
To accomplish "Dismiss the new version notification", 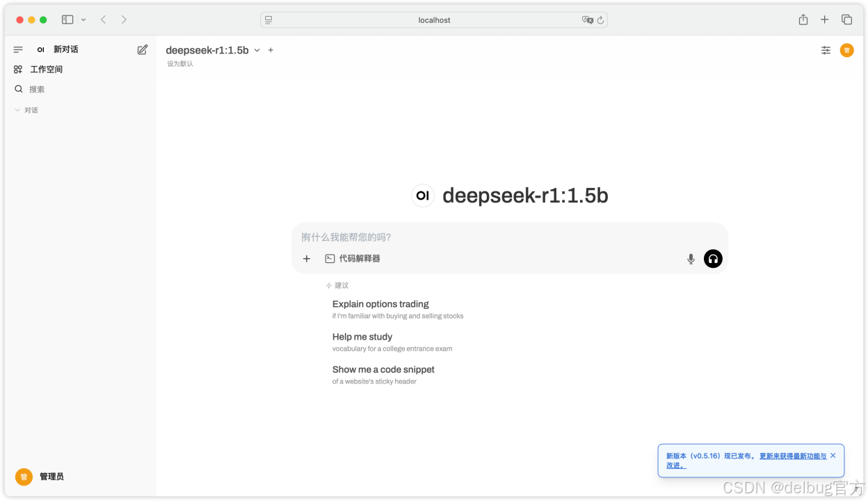I will click(833, 455).
